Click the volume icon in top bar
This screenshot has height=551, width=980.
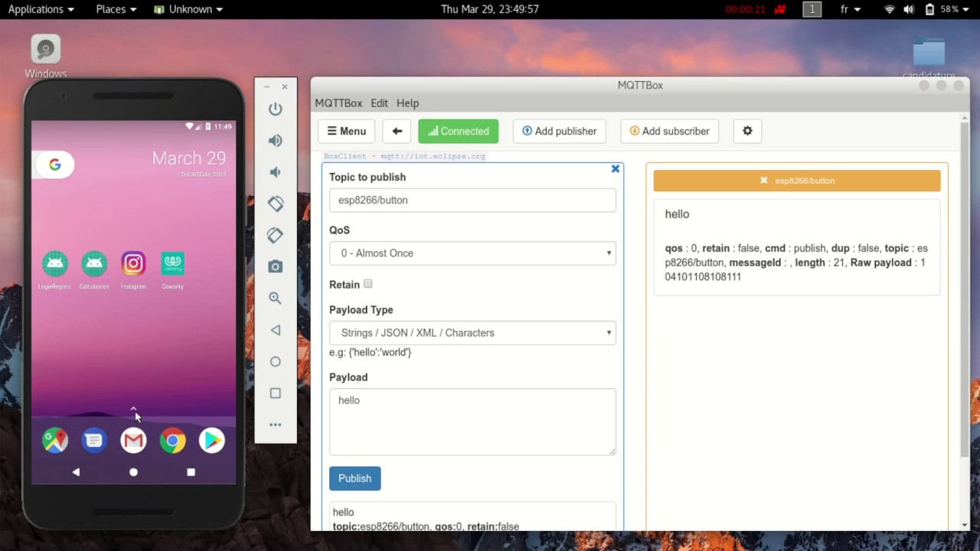click(909, 9)
